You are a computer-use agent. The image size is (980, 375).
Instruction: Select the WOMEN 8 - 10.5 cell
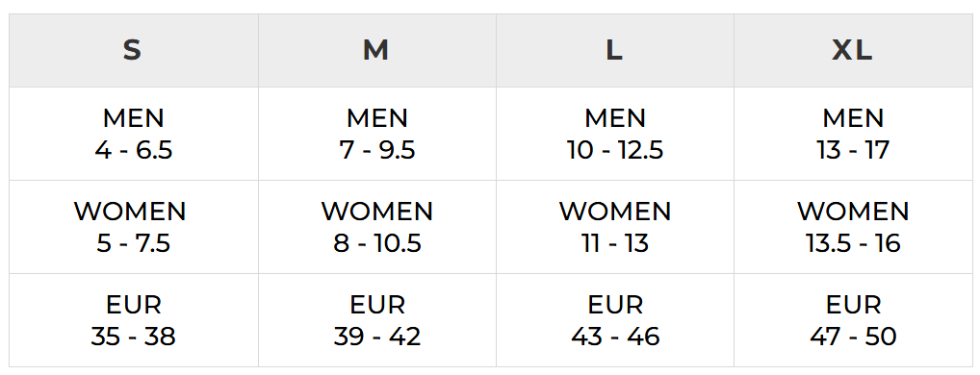[376, 227]
